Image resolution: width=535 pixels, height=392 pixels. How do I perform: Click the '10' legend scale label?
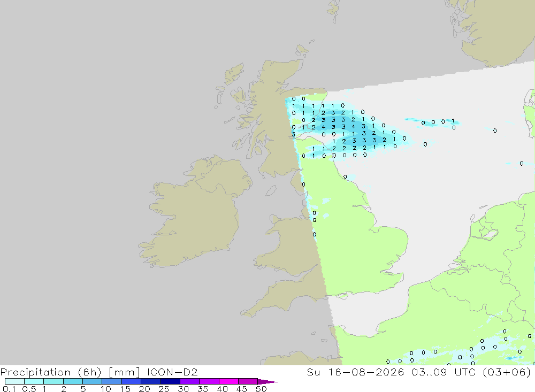(106, 389)
